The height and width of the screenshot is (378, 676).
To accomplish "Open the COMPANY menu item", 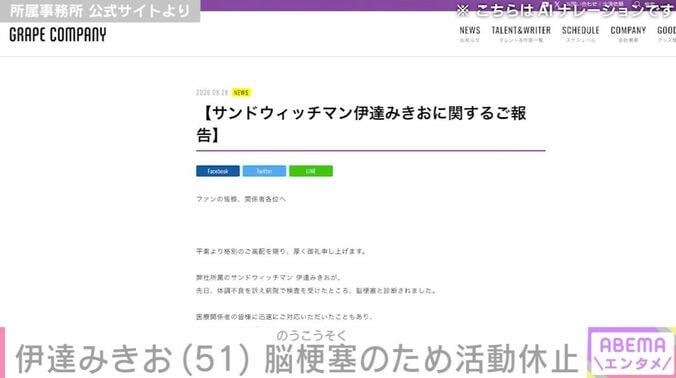I will 628,34.
